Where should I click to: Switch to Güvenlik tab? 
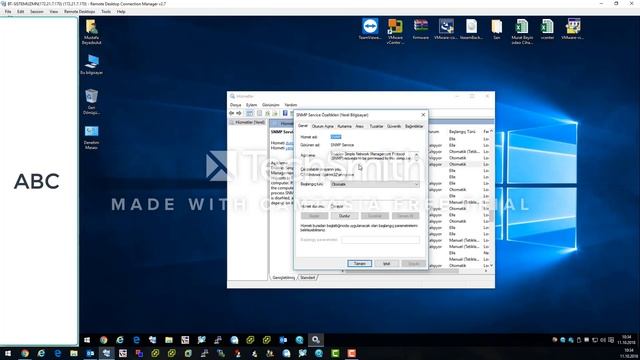394,126
